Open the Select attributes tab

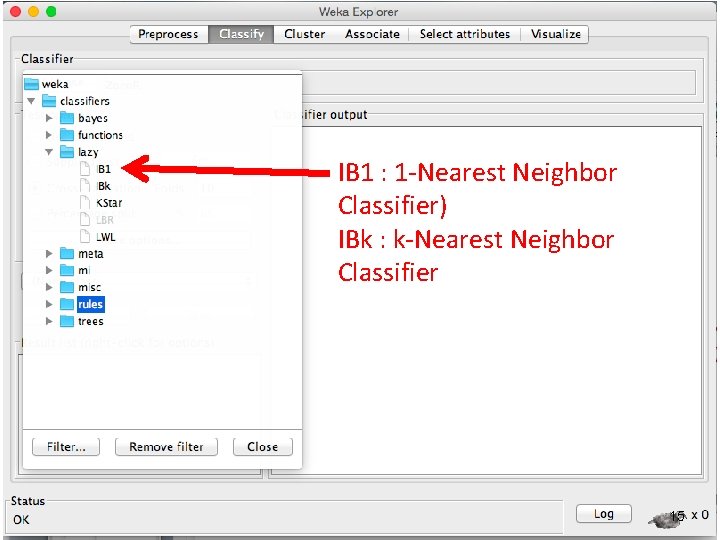tap(465, 34)
